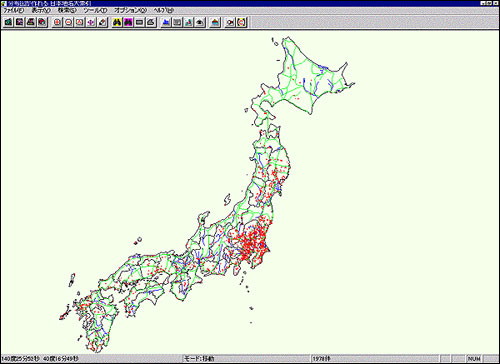This screenshot has height=364, width=500.
Task: Click the first toolbar icon at far left
Action: coord(9,22)
